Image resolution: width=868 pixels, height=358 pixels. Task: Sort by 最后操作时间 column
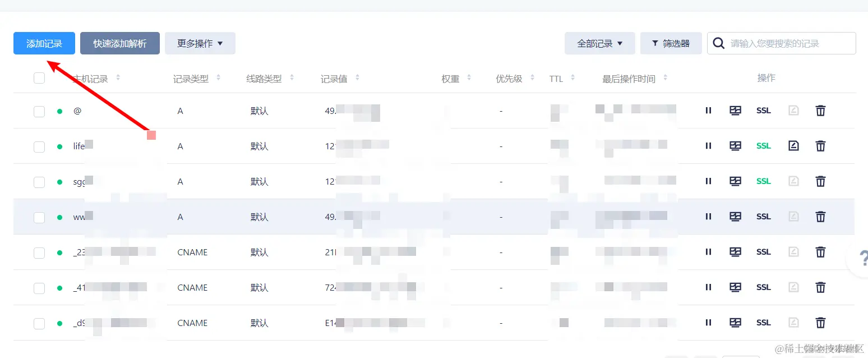click(665, 78)
